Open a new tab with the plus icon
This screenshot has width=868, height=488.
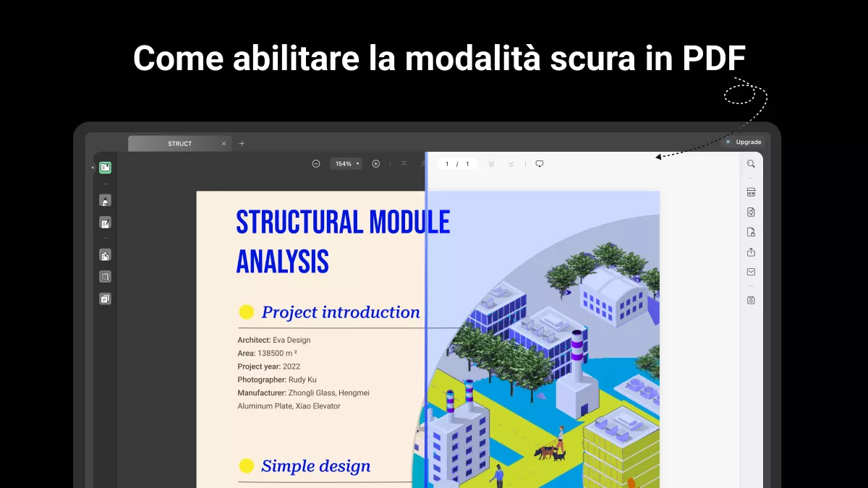click(242, 143)
